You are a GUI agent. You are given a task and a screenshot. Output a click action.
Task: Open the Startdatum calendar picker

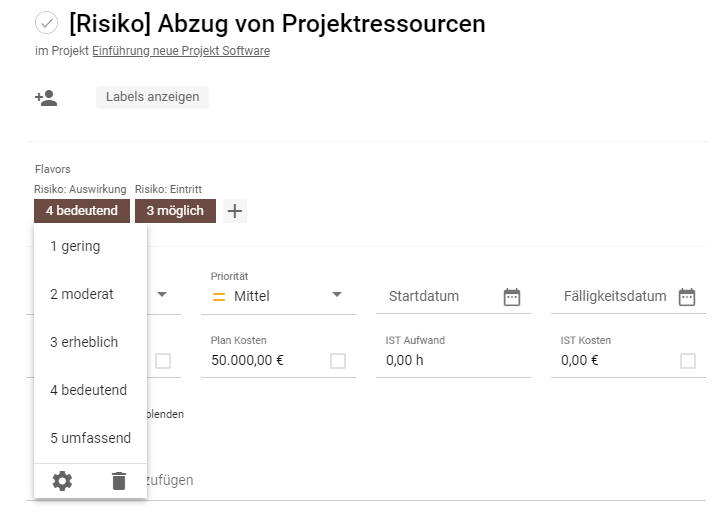point(511,297)
